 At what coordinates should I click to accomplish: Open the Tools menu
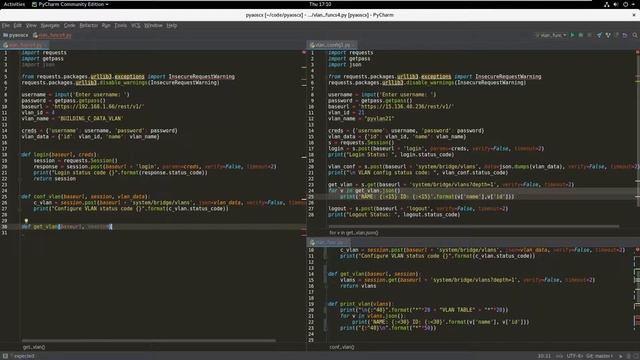(x=120, y=25)
